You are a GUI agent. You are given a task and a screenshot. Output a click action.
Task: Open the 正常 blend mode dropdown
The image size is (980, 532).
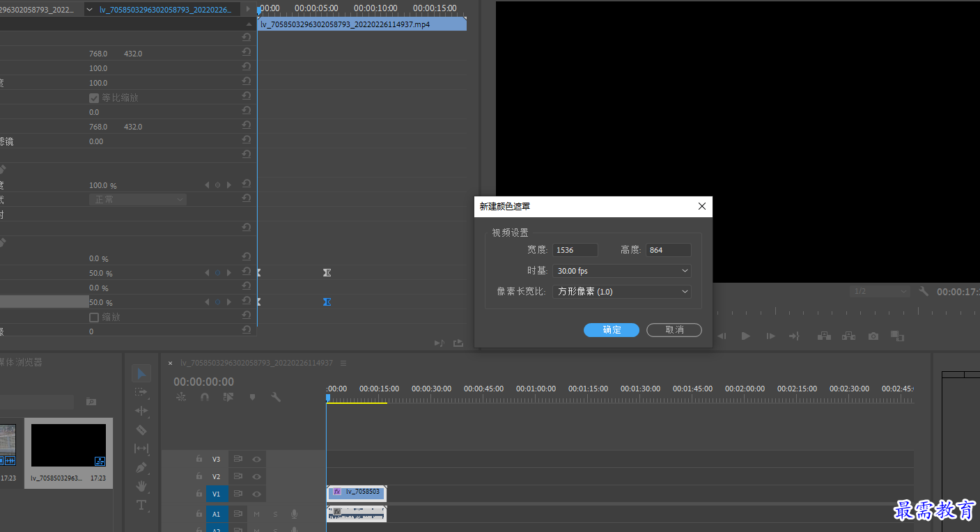tap(138, 199)
